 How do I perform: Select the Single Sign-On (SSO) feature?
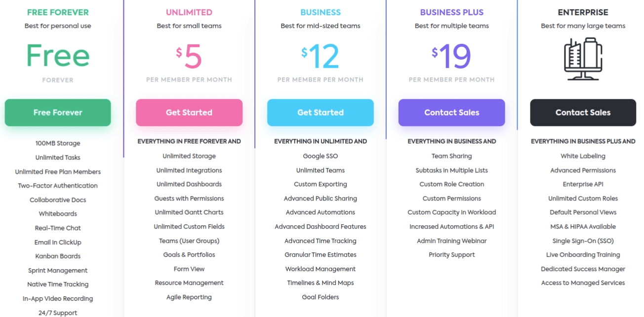point(583,241)
